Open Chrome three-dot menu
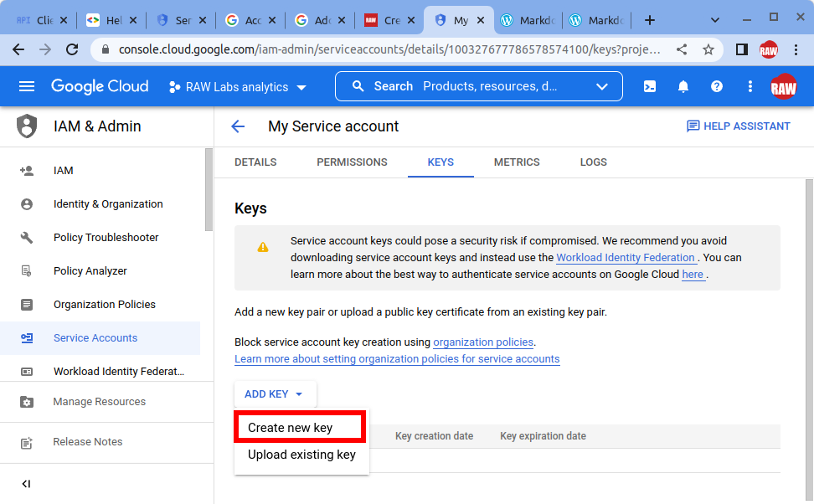The height and width of the screenshot is (504, 814). pos(796,49)
